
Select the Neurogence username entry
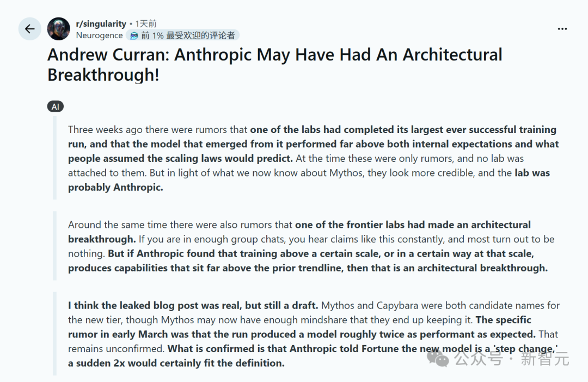point(99,35)
